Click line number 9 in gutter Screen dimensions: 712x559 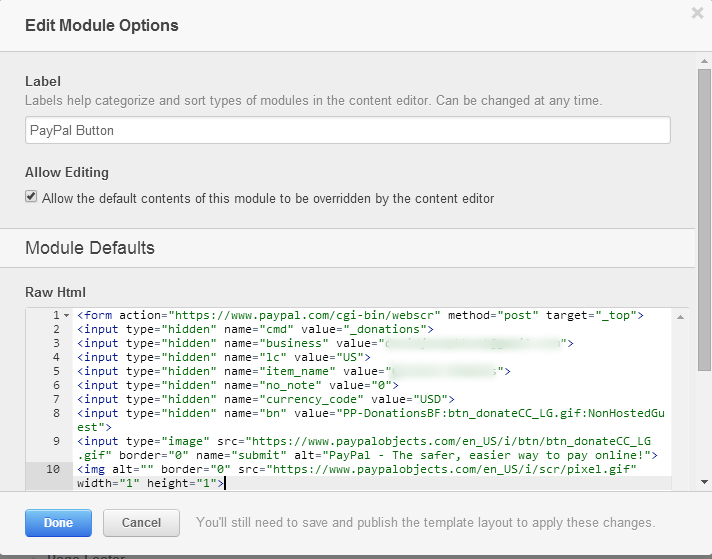tap(56, 441)
